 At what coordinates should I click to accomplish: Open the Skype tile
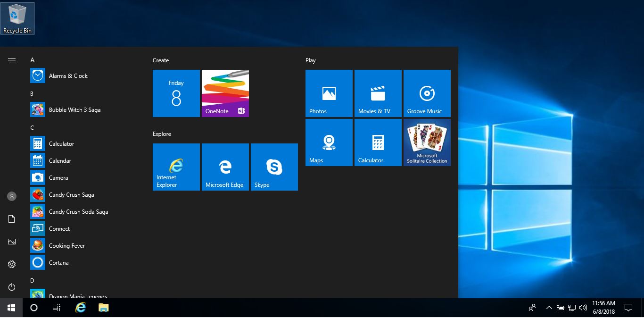point(274,167)
